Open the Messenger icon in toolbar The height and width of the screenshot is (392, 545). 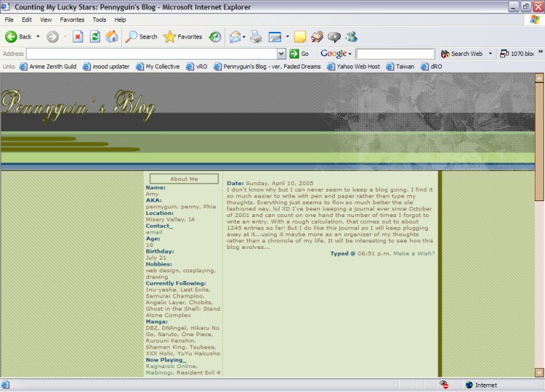click(x=351, y=37)
